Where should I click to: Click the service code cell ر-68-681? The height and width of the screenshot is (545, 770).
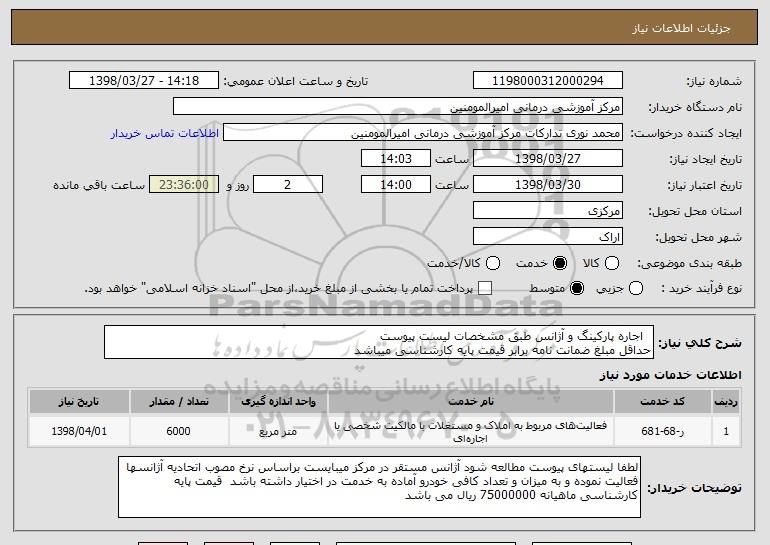point(662,431)
